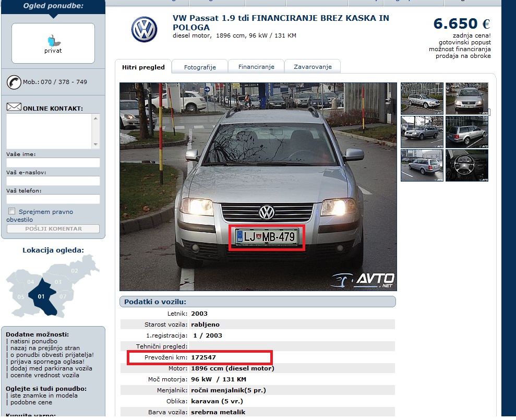The width and height of the screenshot is (516, 420).
Task: Click the Moč motorja value 96 kW / 131 KM
Action: pos(219,379)
